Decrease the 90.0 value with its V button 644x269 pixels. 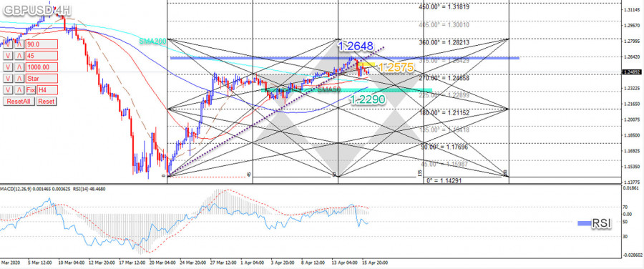(x=8, y=44)
